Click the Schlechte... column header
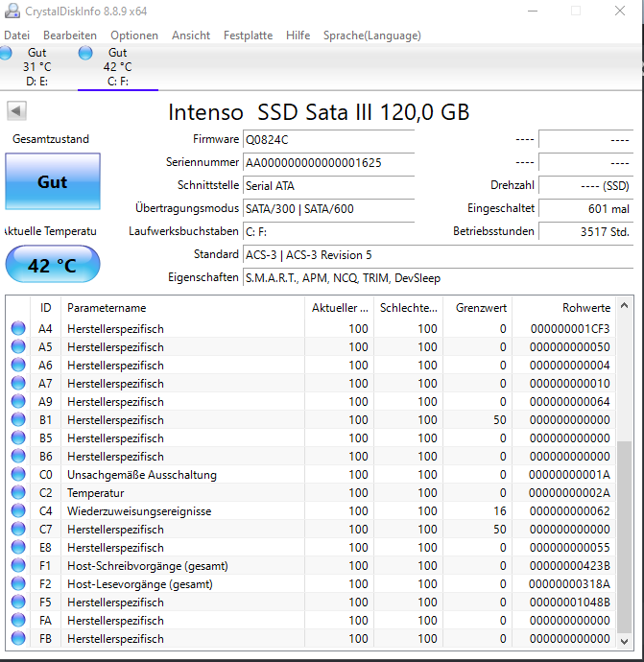 click(x=408, y=308)
